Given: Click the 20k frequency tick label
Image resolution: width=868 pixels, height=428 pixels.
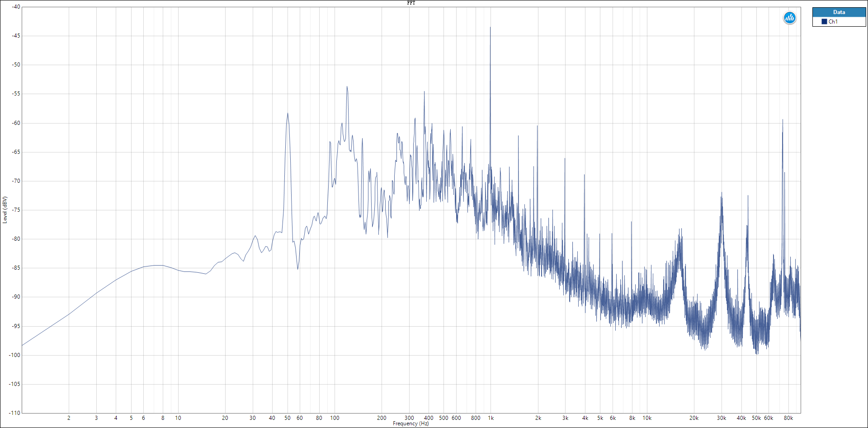Looking at the screenshot, I should pyautogui.click(x=693, y=418).
